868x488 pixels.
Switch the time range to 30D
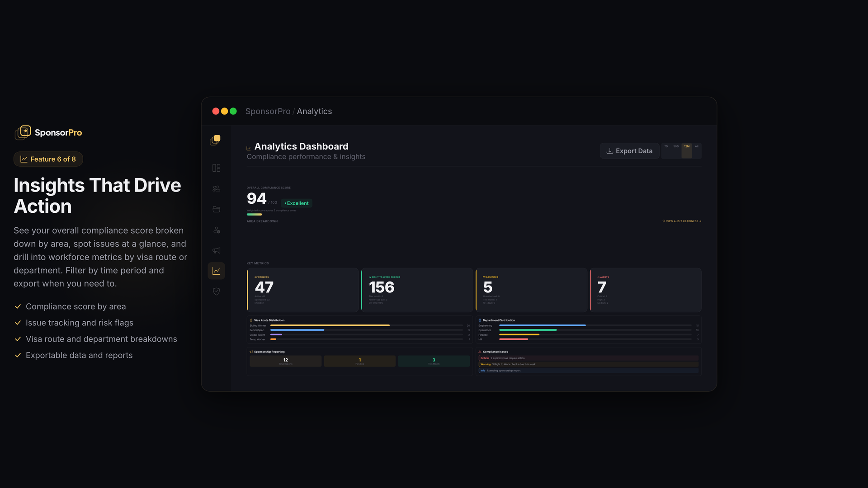pyautogui.click(x=676, y=146)
